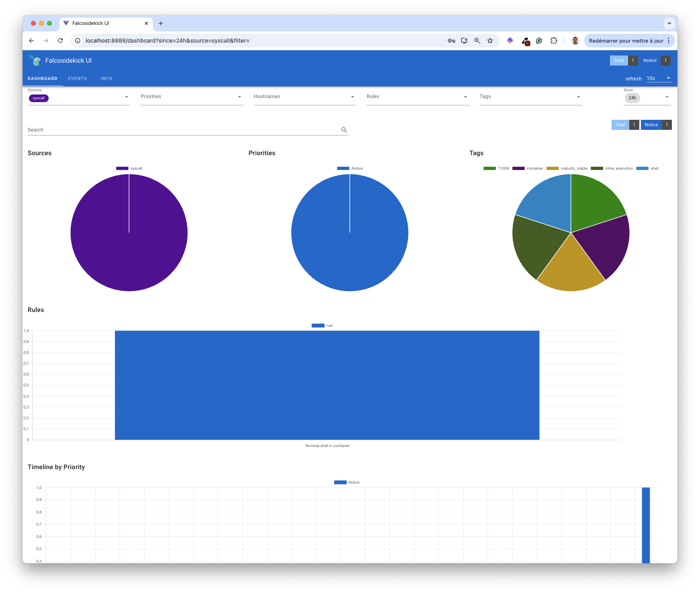
Task: Click the green Grammarly extension icon
Action: 539,41
